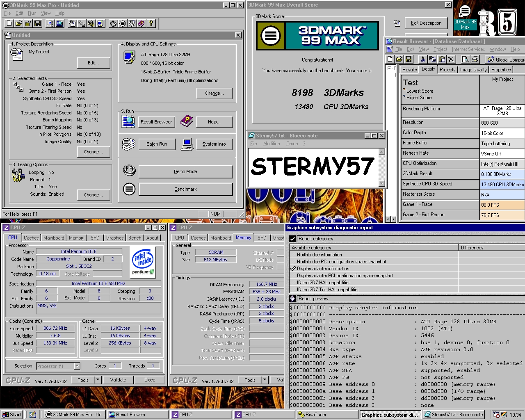
Task: Switch to Results tab in Result Browser
Action: [x=409, y=70]
